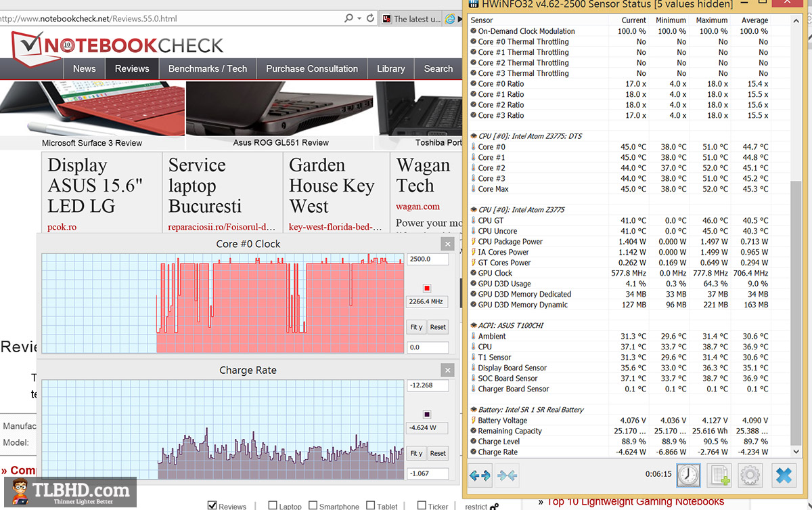The image size is (812, 510).
Task: Click the Core #0 Clock maximum field 2500.0
Action: (428, 259)
